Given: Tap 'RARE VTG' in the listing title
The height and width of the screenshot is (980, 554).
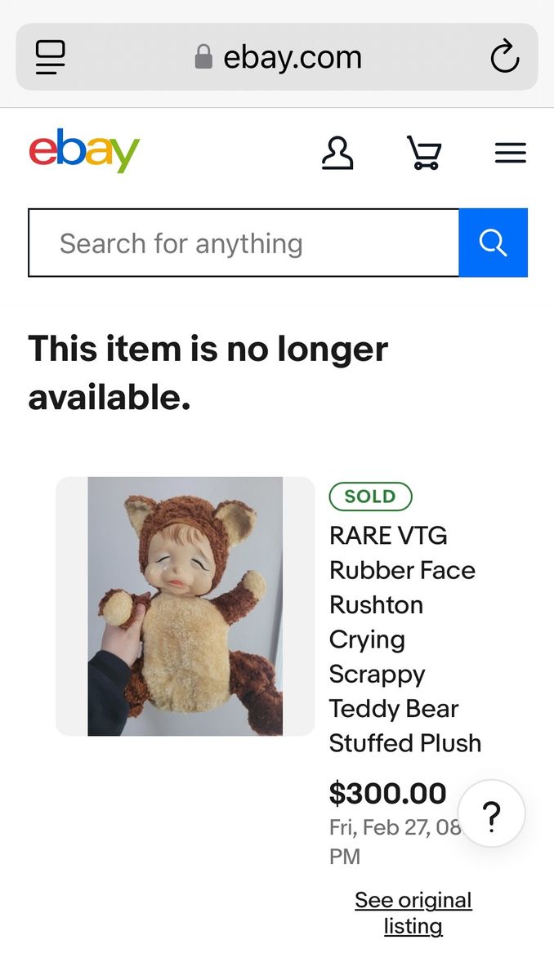Looking at the screenshot, I should tap(388, 536).
